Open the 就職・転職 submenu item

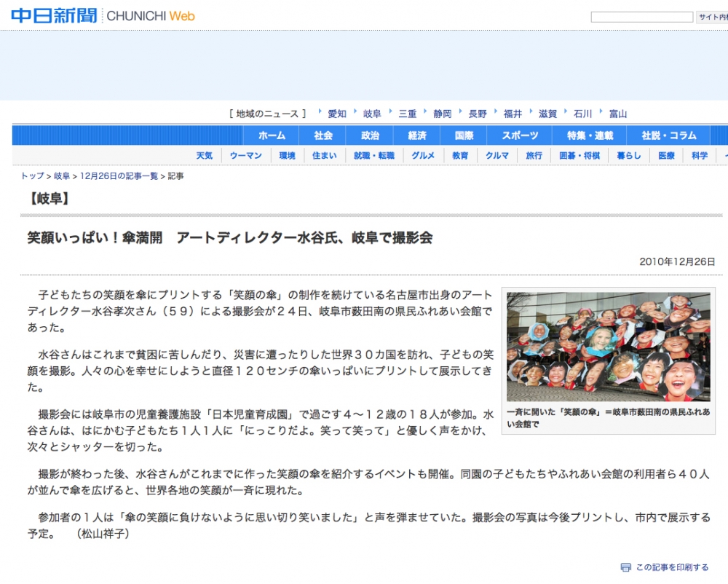(373, 156)
